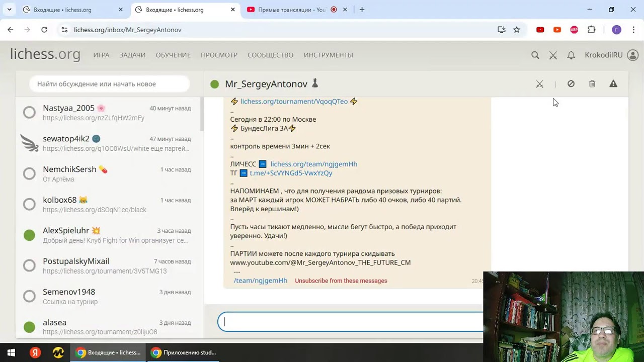Open the lichess.org/team/ngjgemHh link
The image size is (644, 362).
313,164
